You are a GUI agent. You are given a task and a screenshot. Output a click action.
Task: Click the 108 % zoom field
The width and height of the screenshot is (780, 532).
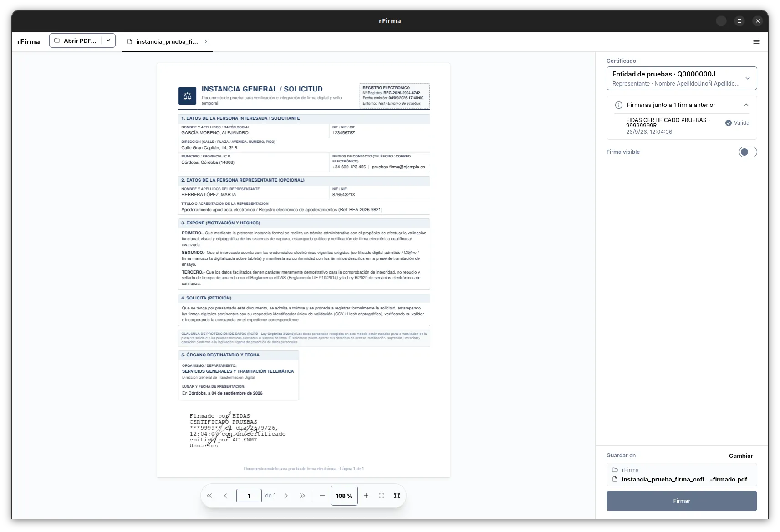coord(344,496)
